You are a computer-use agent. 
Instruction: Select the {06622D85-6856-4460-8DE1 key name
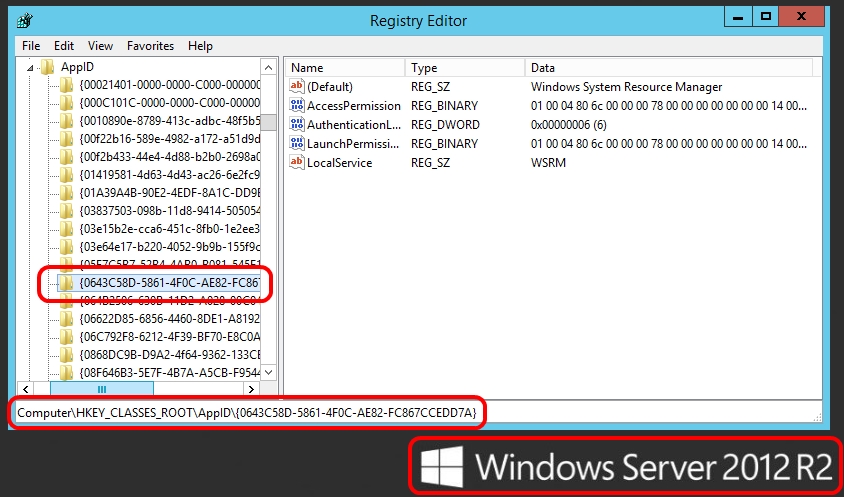click(x=170, y=319)
